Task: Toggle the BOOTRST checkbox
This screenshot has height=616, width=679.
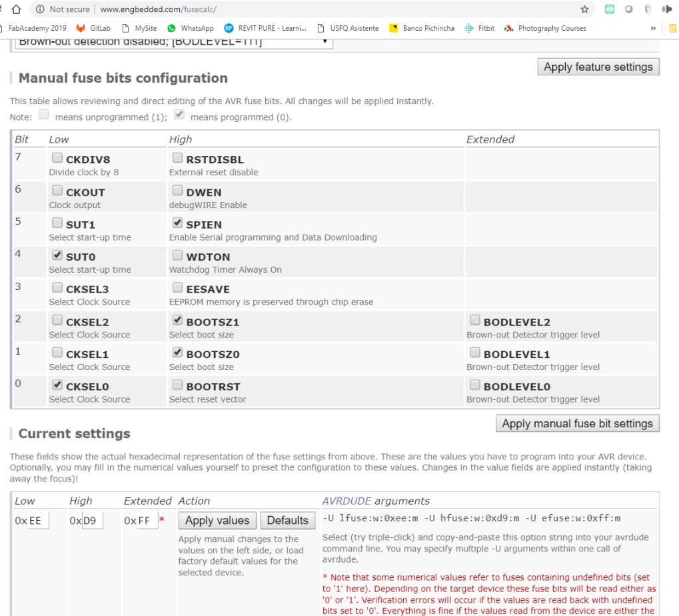Action: pos(177,385)
